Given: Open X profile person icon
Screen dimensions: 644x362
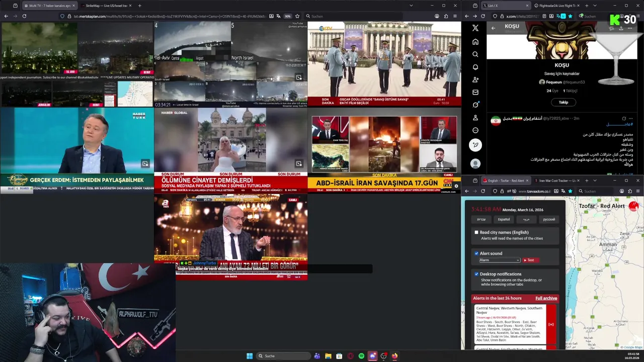Looking at the screenshot, I should tap(475, 118).
